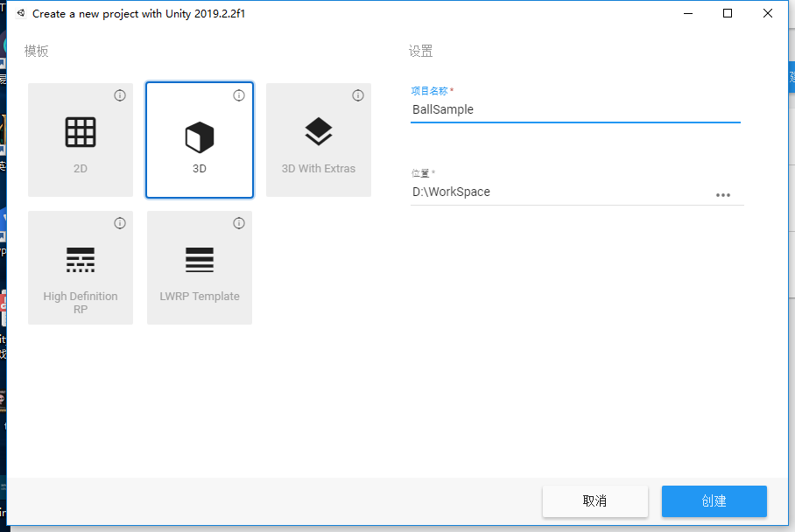
Task: Cancel project creation with 取消 button
Action: [595, 501]
